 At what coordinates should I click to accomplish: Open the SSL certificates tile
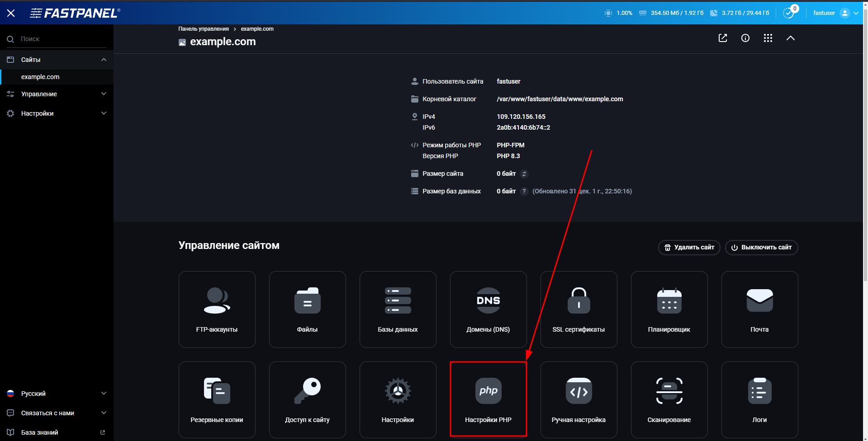pos(579,309)
